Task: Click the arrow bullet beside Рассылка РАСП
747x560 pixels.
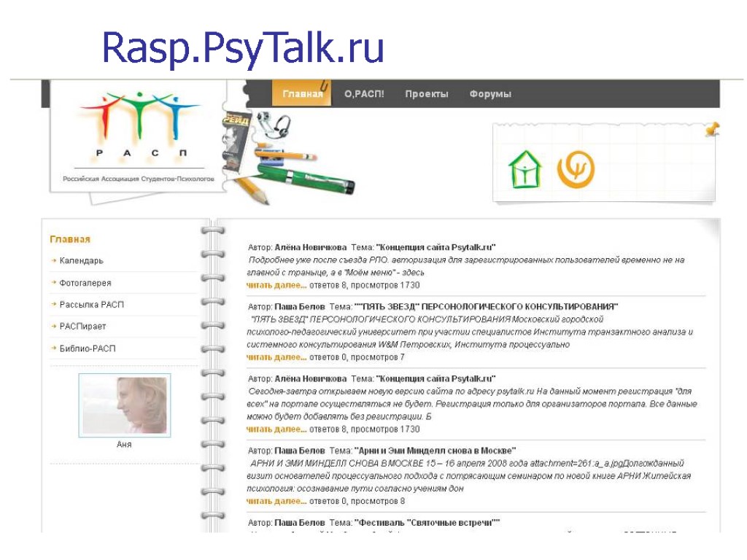Action: 54,304
